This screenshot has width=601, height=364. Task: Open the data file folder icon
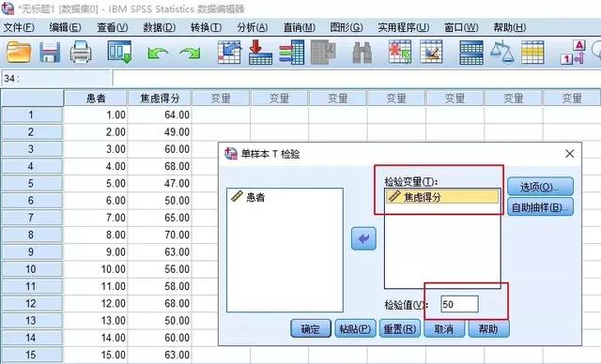pyautogui.click(x=19, y=53)
